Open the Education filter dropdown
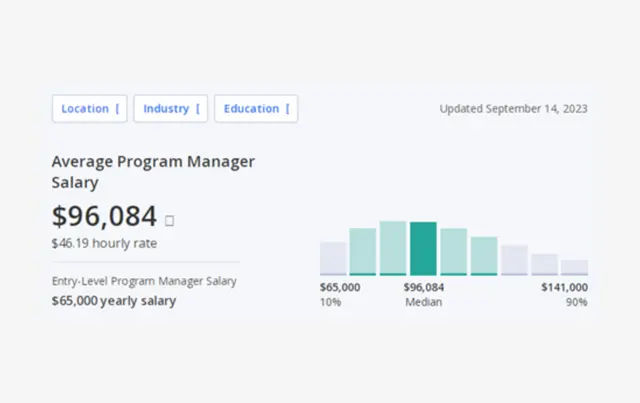 coord(255,109)
